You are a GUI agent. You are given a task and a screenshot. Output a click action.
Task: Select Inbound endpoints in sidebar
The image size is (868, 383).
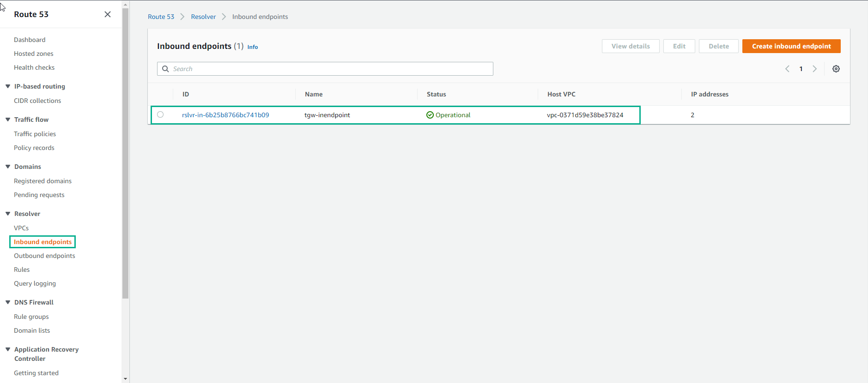42,242
